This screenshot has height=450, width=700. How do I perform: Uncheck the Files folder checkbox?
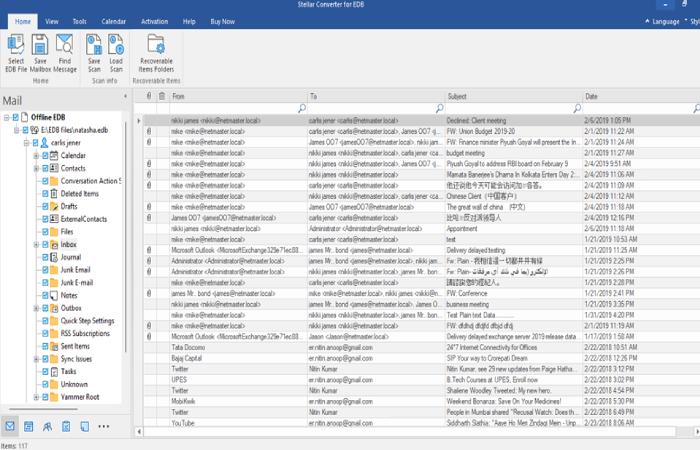click(x=45, y=232)
